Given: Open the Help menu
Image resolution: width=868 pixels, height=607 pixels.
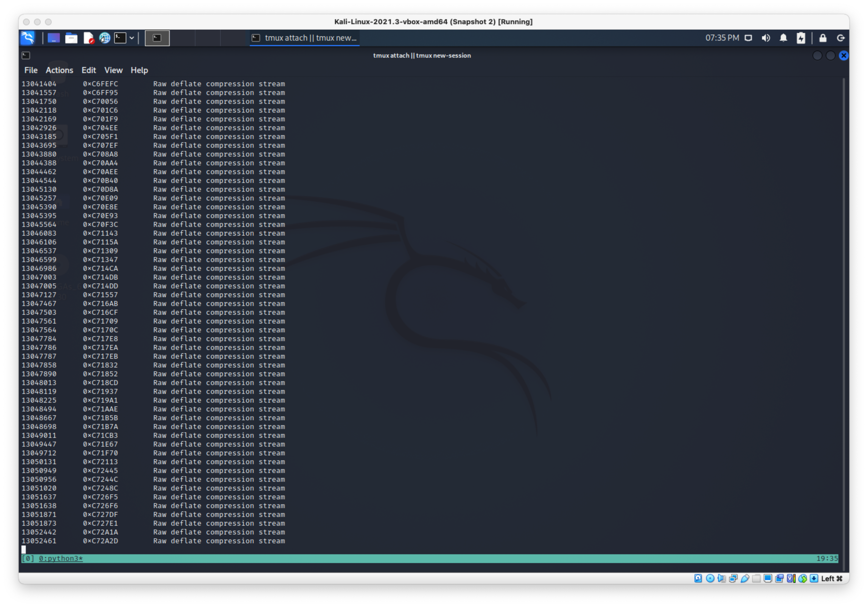Looking at the screenshot, I should pyautogui.click(x=139, y=70).
